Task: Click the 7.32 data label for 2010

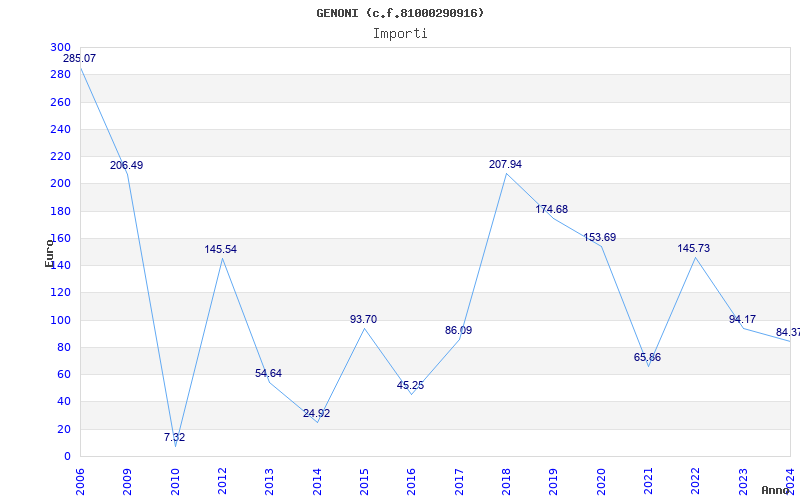Action: [x=174, y=437]
